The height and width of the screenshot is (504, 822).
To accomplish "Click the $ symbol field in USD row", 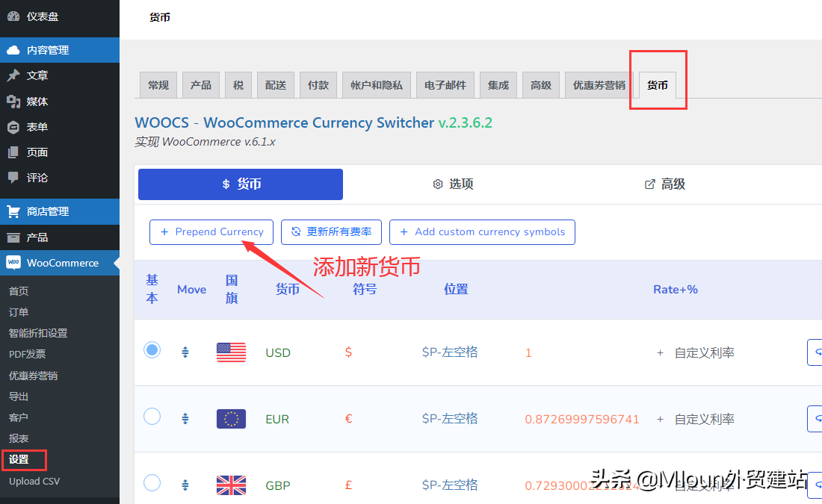I will (x=349, y=352).
